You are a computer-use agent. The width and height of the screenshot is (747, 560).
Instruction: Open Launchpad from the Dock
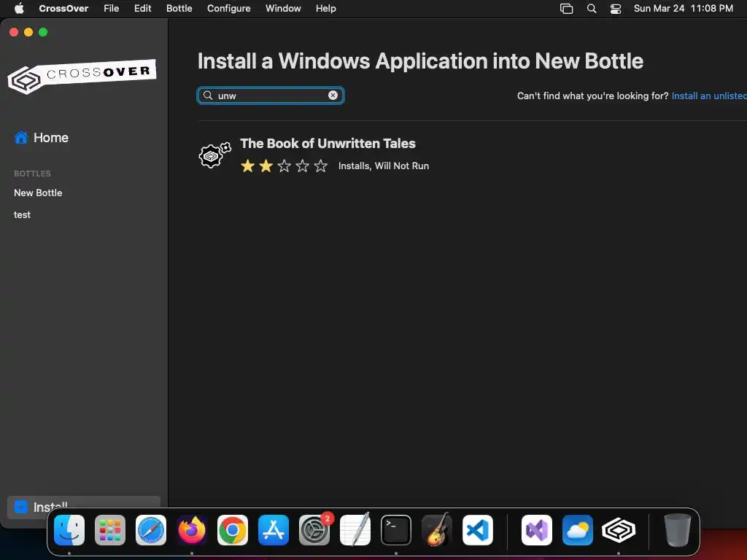point(110,530)
